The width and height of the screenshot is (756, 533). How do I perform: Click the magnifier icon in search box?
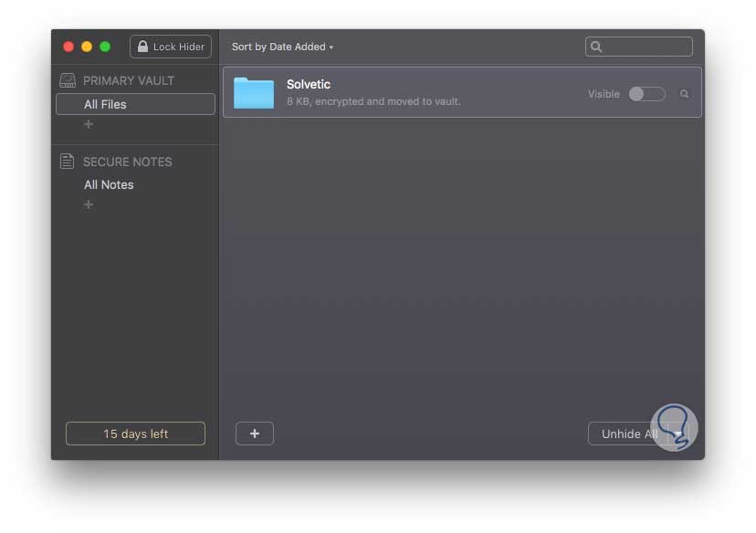[596, 47]
